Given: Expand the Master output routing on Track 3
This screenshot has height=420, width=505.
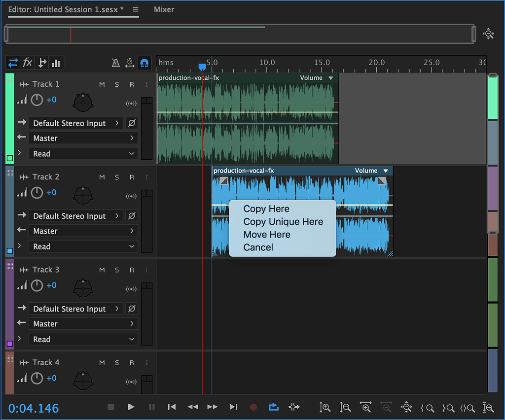Looking at the screenshot, I should click(x=83, y=323).
